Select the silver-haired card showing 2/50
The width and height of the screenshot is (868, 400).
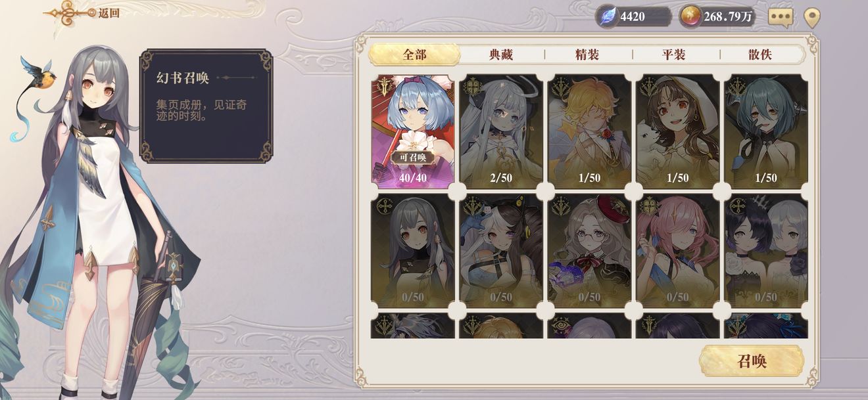click(501, 131)
